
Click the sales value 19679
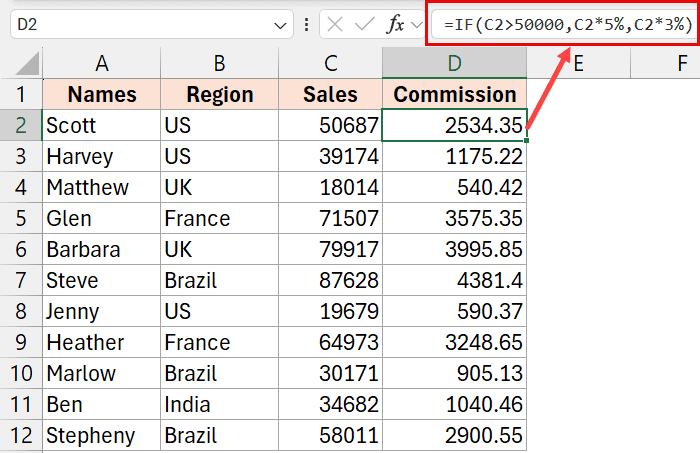point(330,311)
